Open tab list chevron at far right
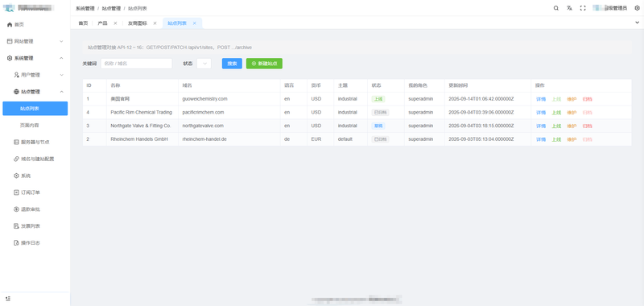 point(638,23)
